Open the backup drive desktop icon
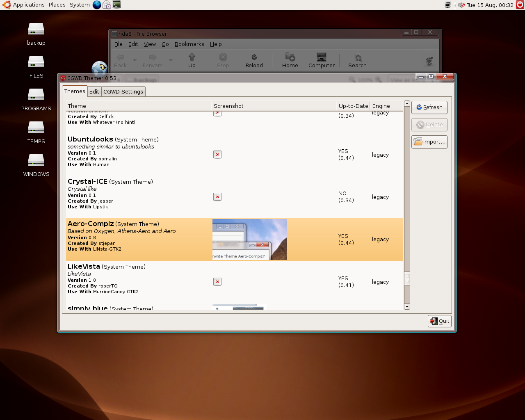Screen dimensions: 525x420 (x=36, y=30)
